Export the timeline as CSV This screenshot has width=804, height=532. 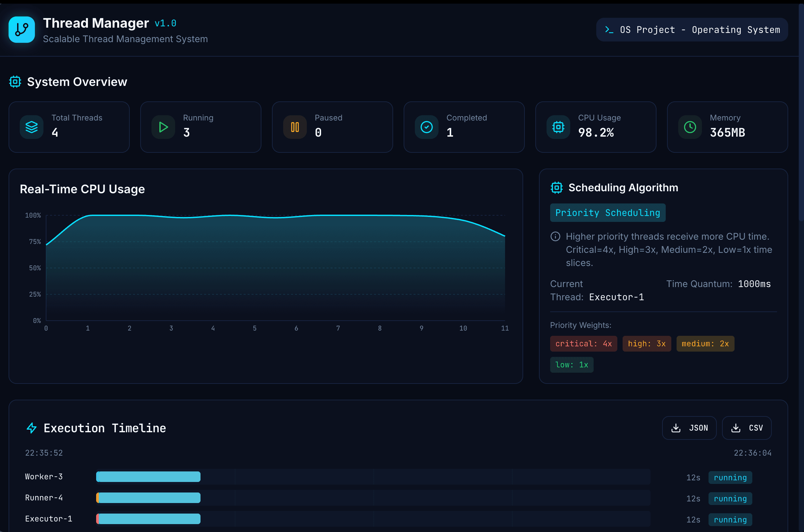pos(746,428)
